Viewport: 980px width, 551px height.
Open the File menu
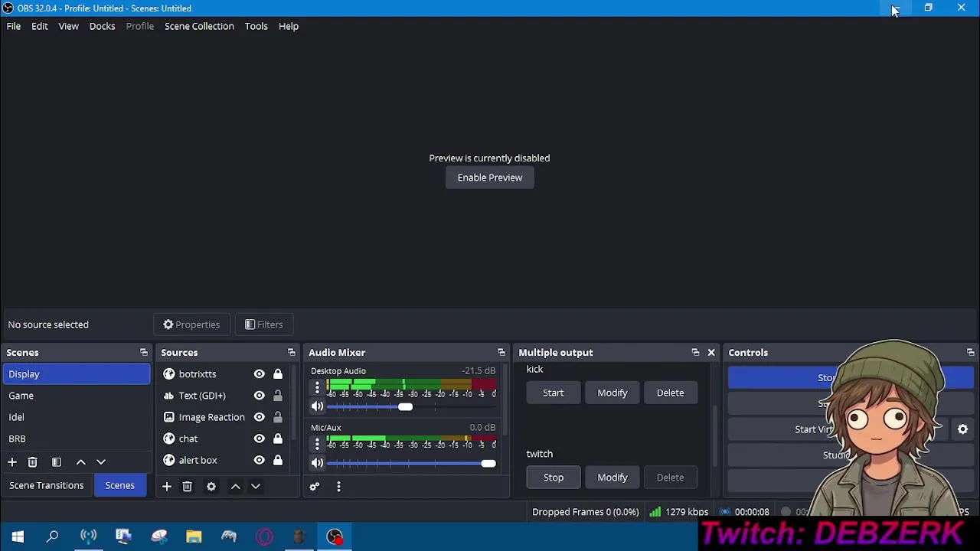pos(14,26)
